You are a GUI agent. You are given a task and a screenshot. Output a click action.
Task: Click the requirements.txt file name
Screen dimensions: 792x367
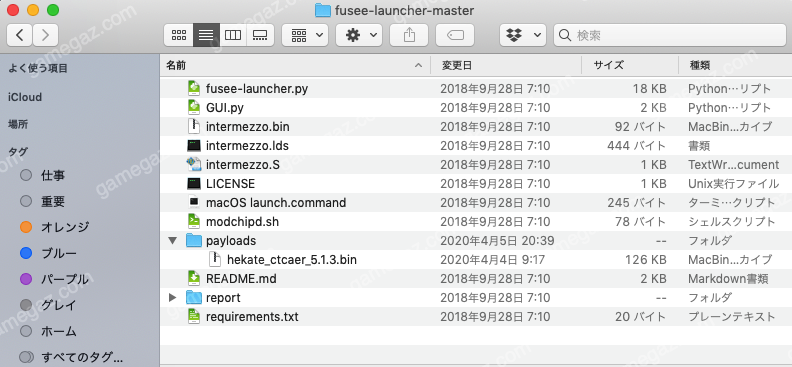[x=252, y=317]
